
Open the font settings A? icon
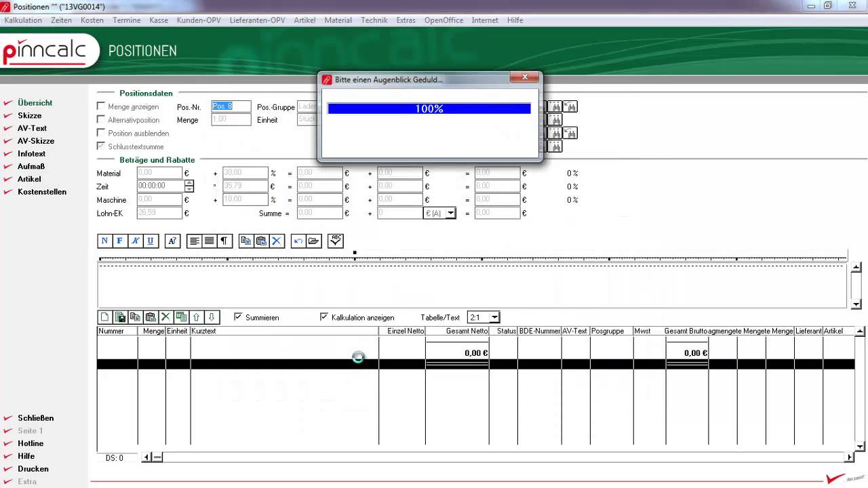point(172,241)
